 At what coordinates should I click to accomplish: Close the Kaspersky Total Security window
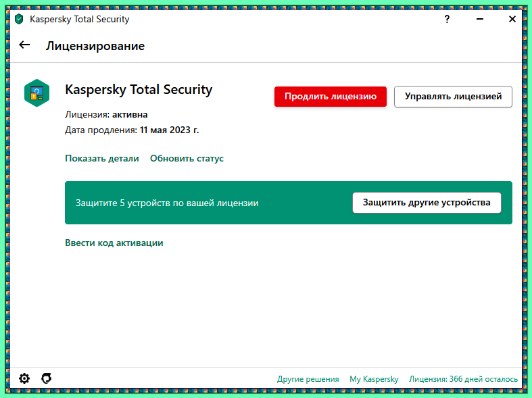(x=512, y=19)
